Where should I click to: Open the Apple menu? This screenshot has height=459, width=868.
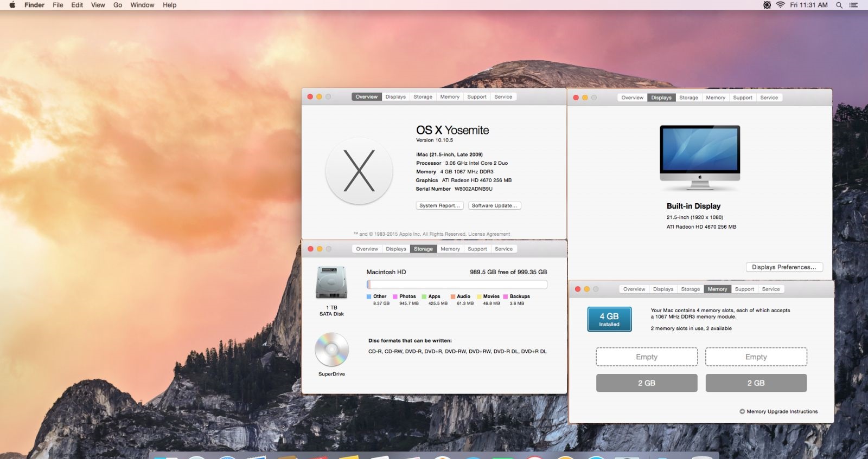click(x=12, y=5)
